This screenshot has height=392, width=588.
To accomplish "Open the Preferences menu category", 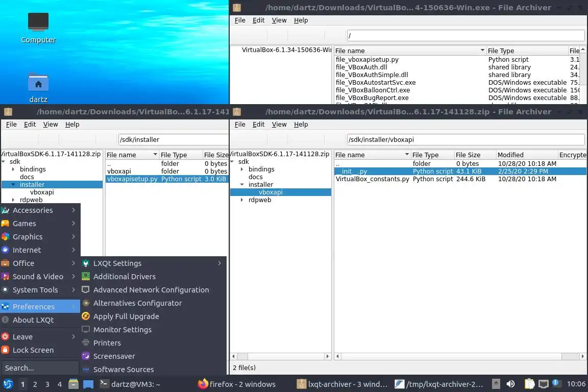I will [40, 306].
